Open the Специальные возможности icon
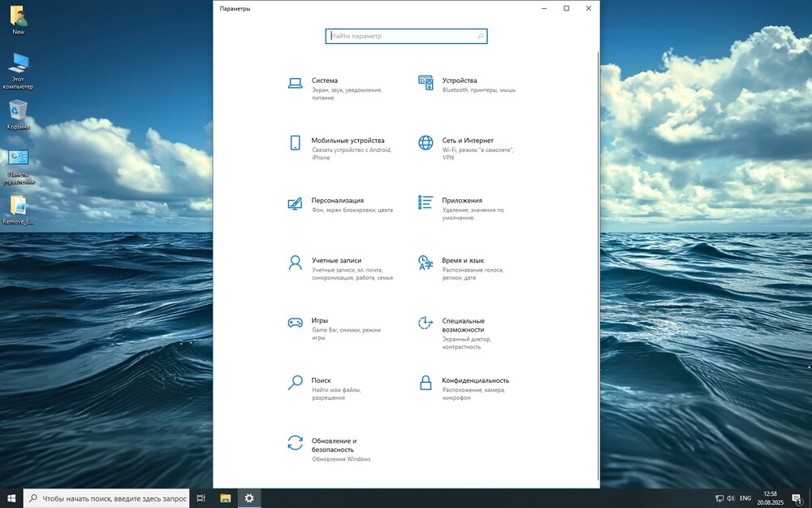Screen dimensions: 812x508 (425, 323)
